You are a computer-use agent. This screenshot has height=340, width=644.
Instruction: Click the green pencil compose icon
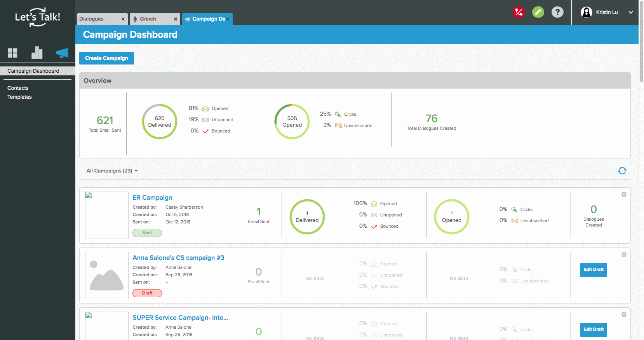click(x=538, y=12)
